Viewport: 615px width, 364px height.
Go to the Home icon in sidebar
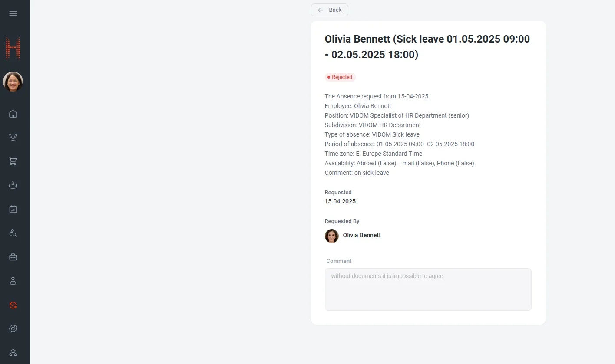pyautogui.click(x=13, y=114)
